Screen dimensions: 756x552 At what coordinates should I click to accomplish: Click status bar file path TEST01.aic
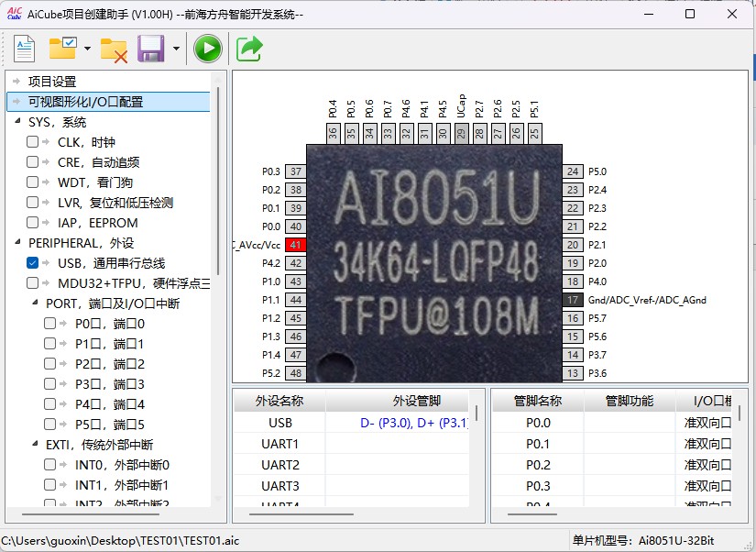tap(120, 540)
